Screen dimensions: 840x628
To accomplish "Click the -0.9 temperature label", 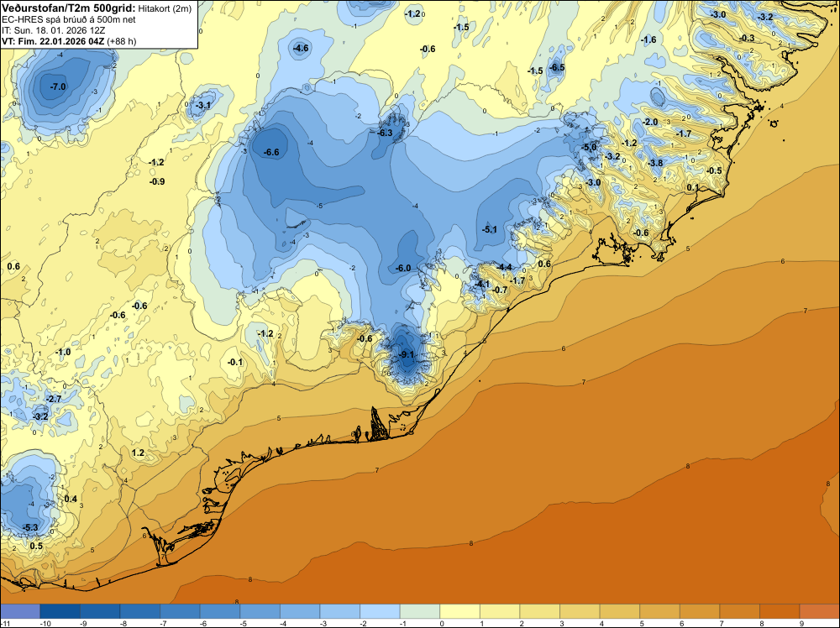I will (x=157, y=181).
